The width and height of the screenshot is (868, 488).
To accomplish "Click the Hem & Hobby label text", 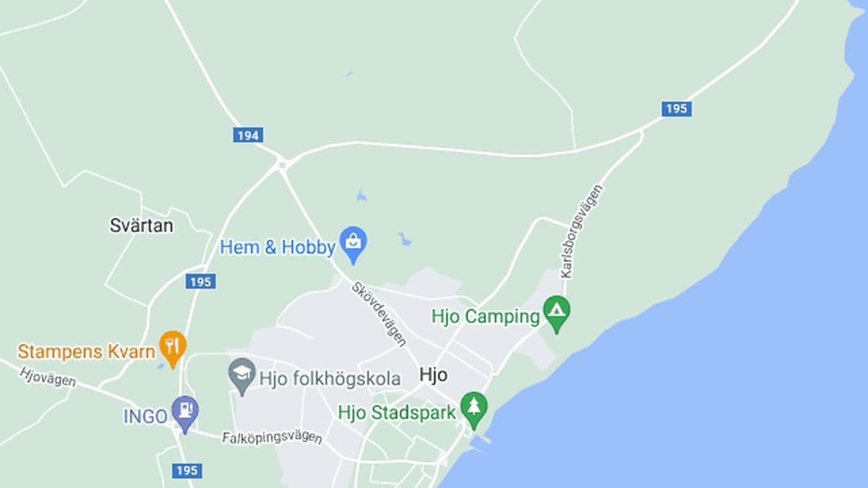I will click(x=278, y=247).
